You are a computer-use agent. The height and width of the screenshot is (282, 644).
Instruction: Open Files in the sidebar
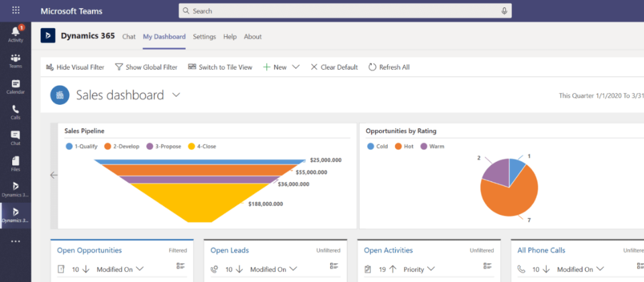[x=15, y=164]
